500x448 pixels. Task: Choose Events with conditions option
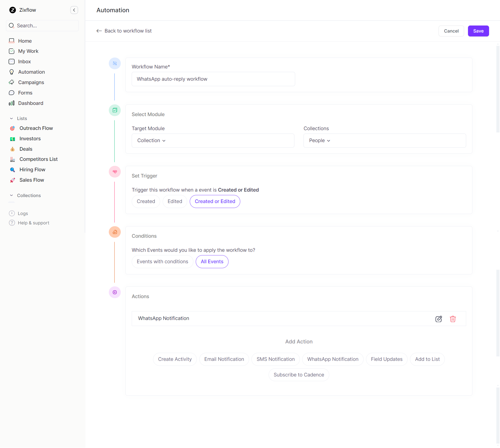pyautogui.click(x=162, y=262)
